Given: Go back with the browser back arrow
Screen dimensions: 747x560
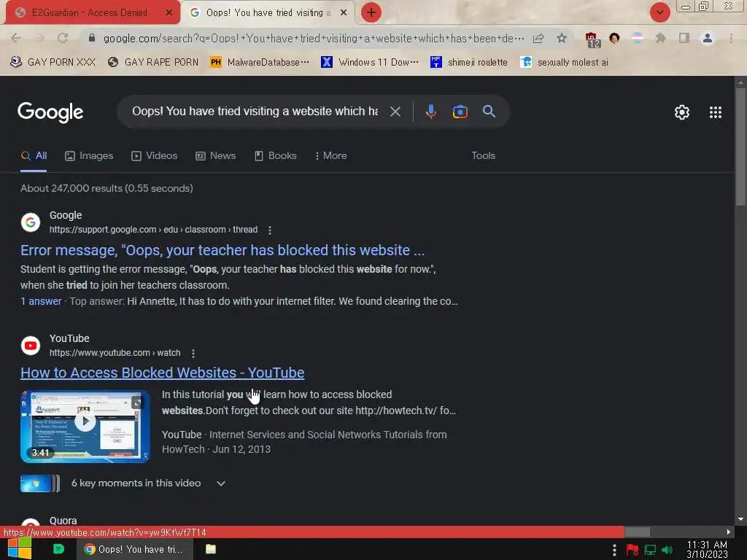Looking at the screenshot, I should (x=16, y=38).
